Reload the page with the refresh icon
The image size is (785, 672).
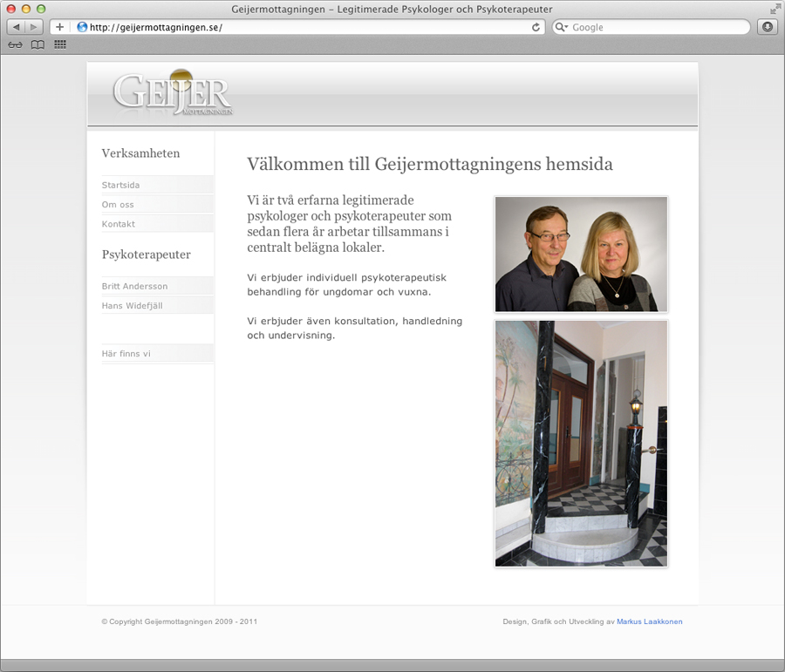(x=536, y=27)
